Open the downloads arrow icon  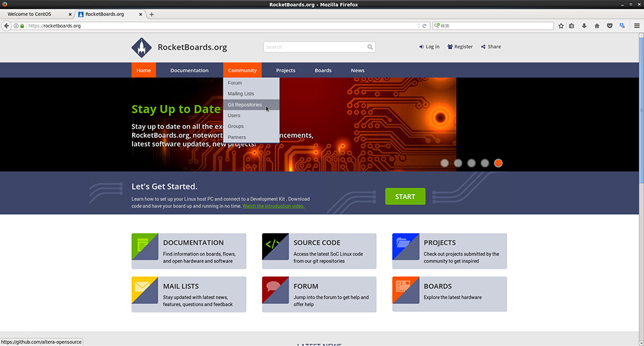[584, 26]
